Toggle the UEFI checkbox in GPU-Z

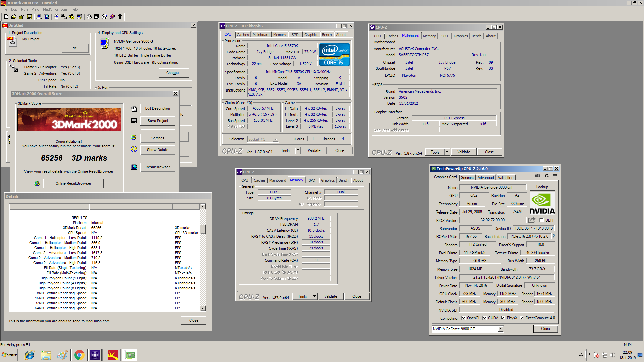pos(541,220)
